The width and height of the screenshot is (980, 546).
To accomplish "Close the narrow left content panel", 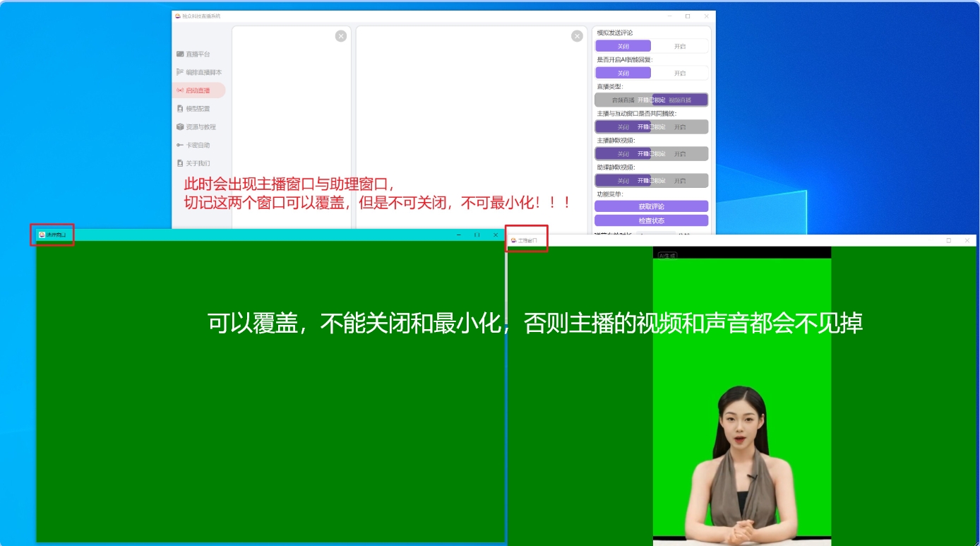I will pos(341,36).
